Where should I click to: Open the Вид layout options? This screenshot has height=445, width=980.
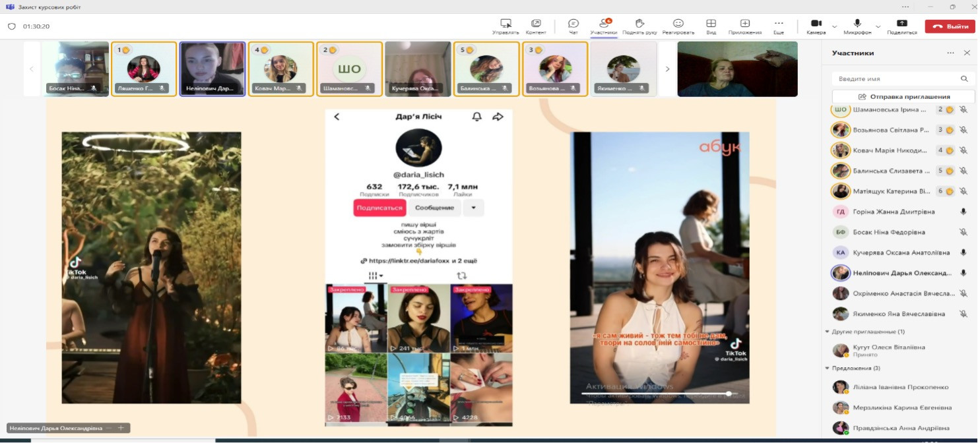711,26
